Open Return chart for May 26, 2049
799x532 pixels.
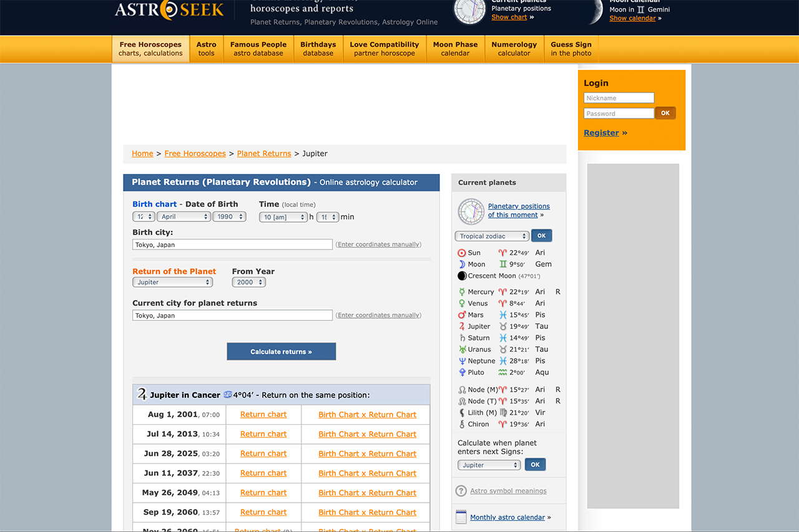[x=263, y=493]
